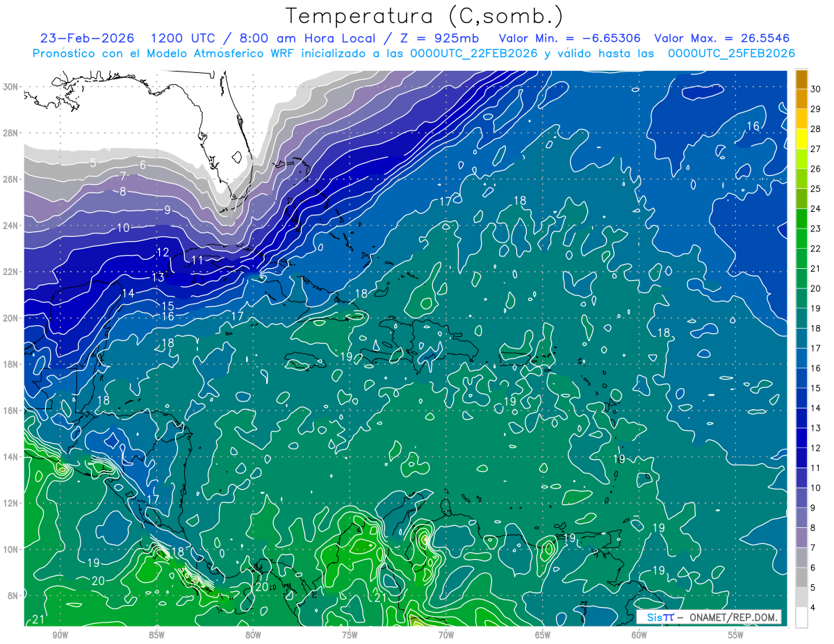Click the white swatch below 4 on the color scale

[x=801, y=618]
